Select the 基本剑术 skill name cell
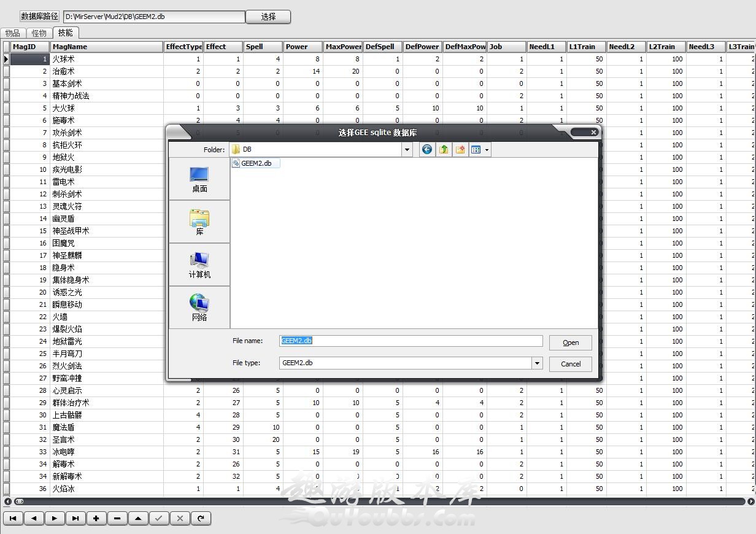Viewport: 756px width, 534px height. point(107,83)
